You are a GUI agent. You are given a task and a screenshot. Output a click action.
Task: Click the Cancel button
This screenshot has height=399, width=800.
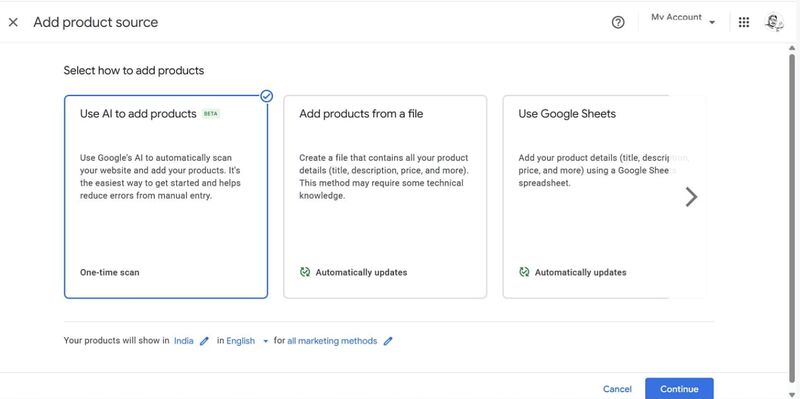click(x=617, y=389)
